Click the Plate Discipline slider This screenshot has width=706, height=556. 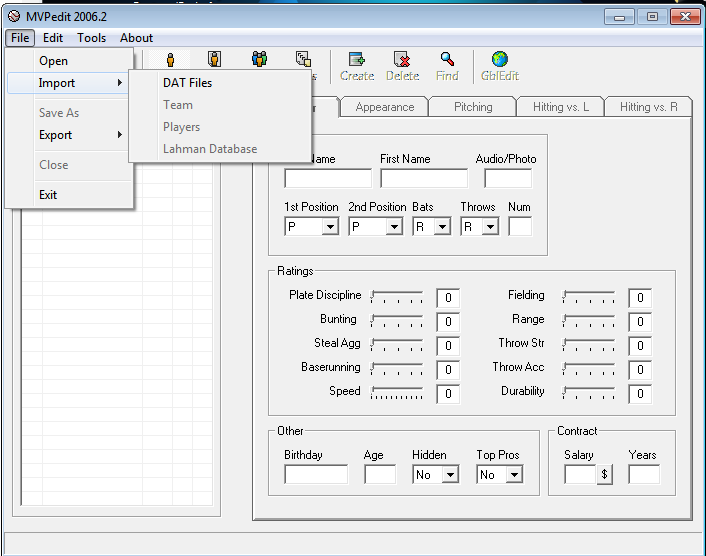(397, 297)
